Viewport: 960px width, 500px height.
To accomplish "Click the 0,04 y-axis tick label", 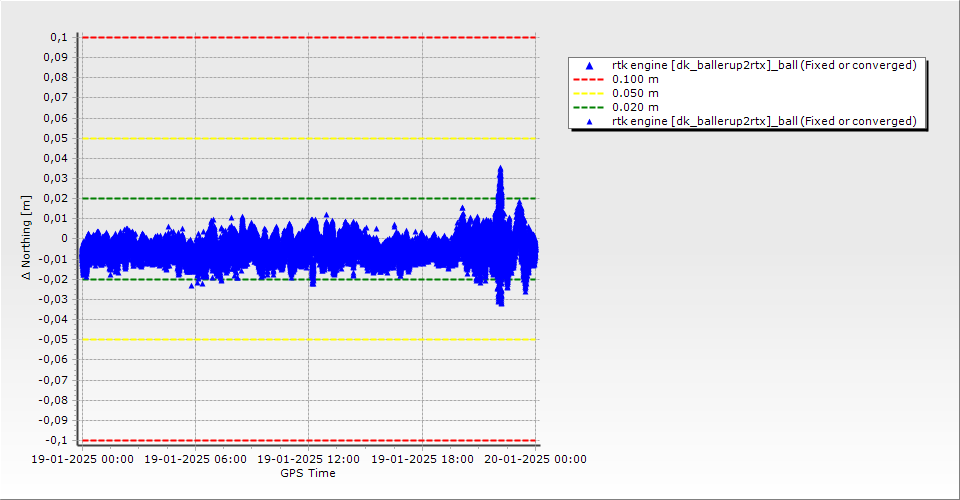I will (56, 159).
